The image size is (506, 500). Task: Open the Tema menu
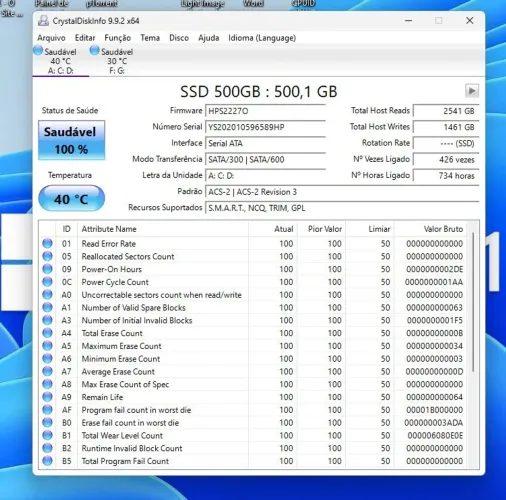tap(150, 38)
